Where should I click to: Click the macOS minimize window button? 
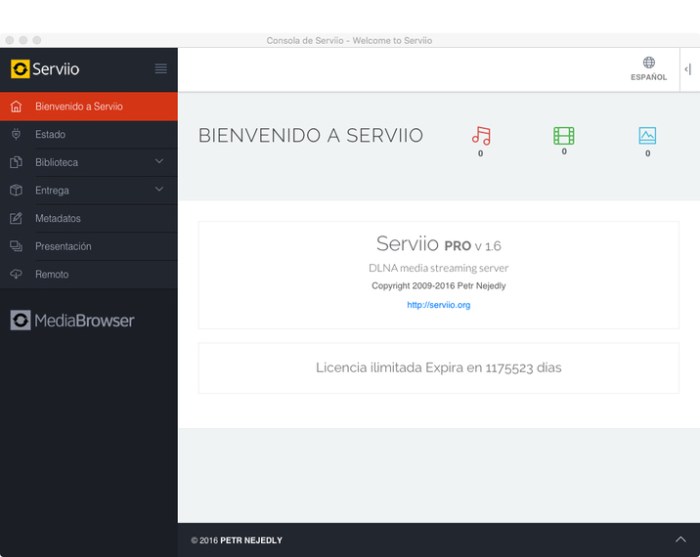point(23,40)
